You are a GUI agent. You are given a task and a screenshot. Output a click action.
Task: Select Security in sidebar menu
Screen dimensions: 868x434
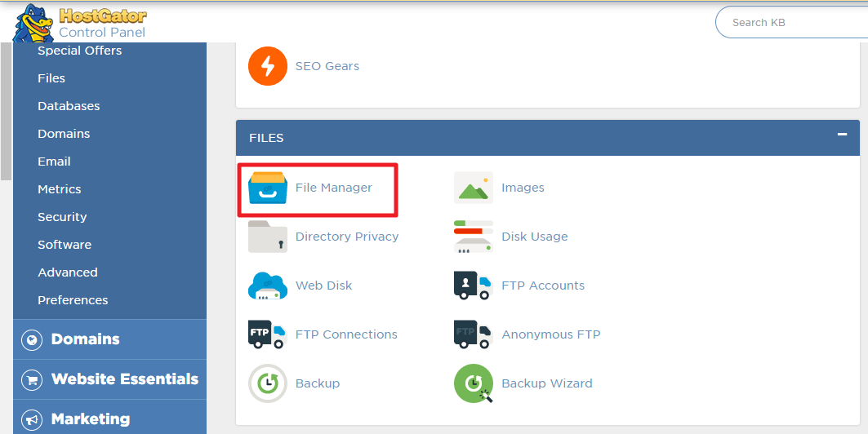(62, 217)
